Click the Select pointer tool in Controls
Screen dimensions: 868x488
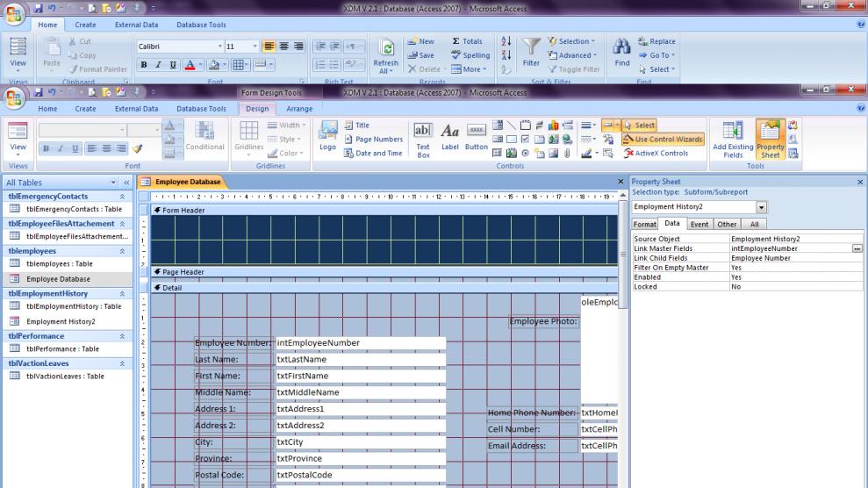[x=639, y=125]
